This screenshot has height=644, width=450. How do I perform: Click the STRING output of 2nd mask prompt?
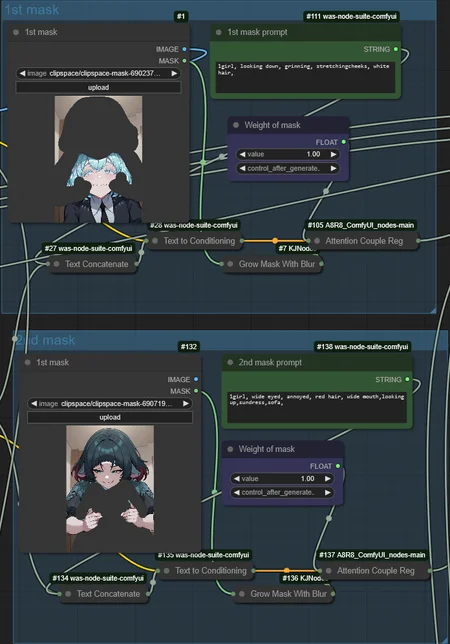[407, 379]
